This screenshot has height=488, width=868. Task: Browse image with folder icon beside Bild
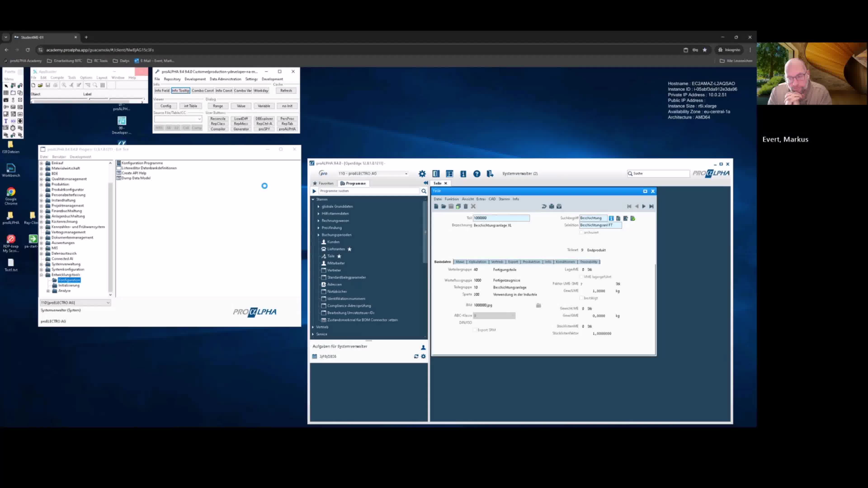click(x=538, y=305)
